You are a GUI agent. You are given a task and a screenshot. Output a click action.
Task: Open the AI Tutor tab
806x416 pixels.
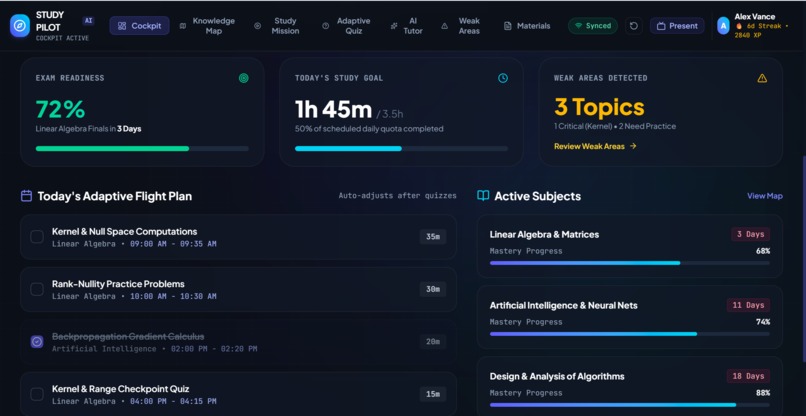tap(407, 26)
